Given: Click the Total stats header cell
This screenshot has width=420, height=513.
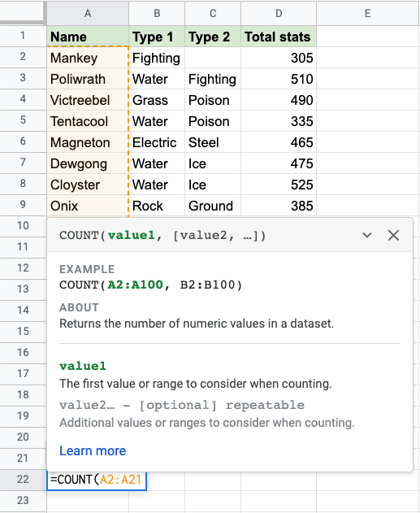Looking at the screenshot, I should coord(279,37).
